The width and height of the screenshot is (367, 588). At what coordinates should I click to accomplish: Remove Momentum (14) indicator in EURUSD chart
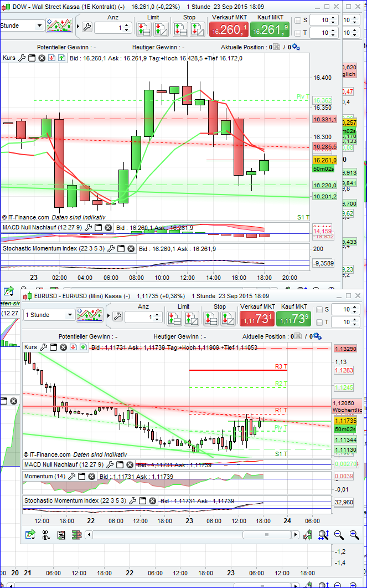[x=91, y=477]
